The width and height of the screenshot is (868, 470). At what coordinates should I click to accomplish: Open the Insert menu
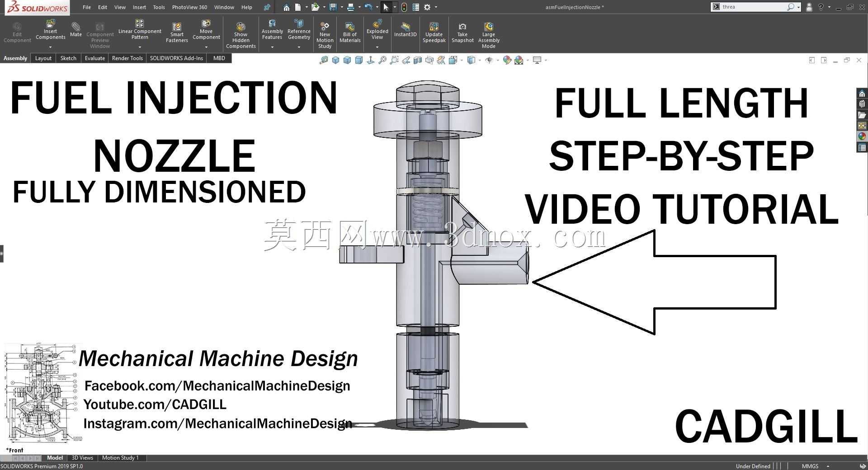(139, 7)
